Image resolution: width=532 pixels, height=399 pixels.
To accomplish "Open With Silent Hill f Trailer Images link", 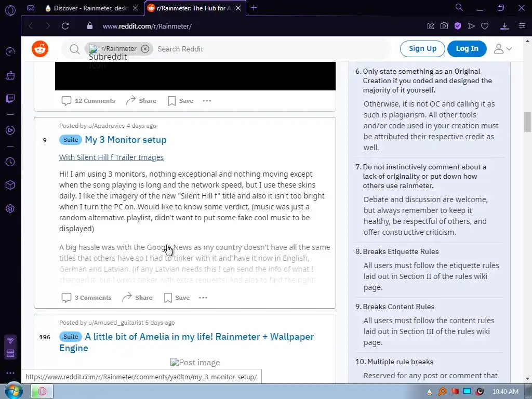I will pos(111,157).
